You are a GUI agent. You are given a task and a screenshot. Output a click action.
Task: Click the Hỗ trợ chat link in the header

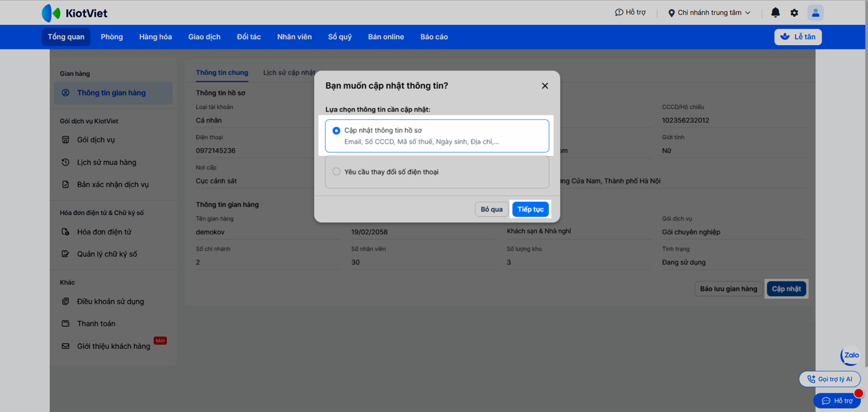pyautogui.click(x=630, y=13)
